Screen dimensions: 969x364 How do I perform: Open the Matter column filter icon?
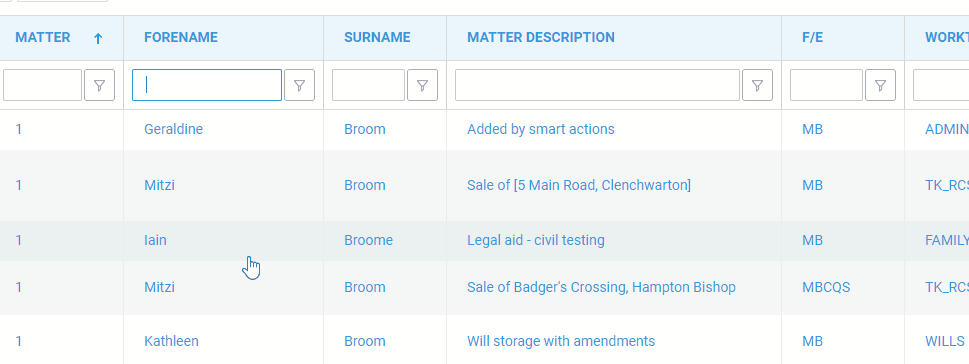click(x=99, y=85)
